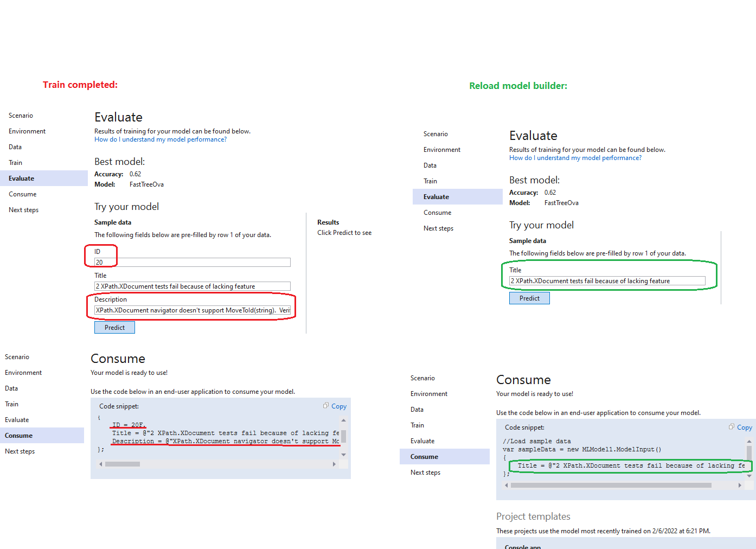Open the Train step in the navigation list
Image resolution: width=756 pixels, height=549 pixels.
[15, 162]
